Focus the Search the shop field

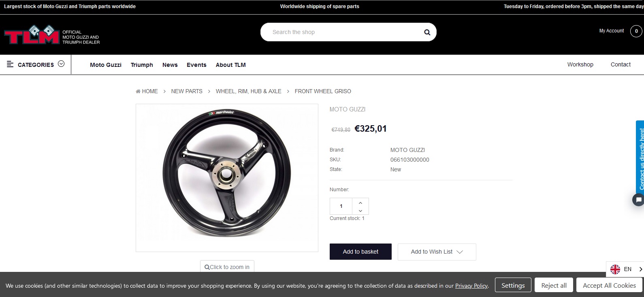click(x=348, y=32)
